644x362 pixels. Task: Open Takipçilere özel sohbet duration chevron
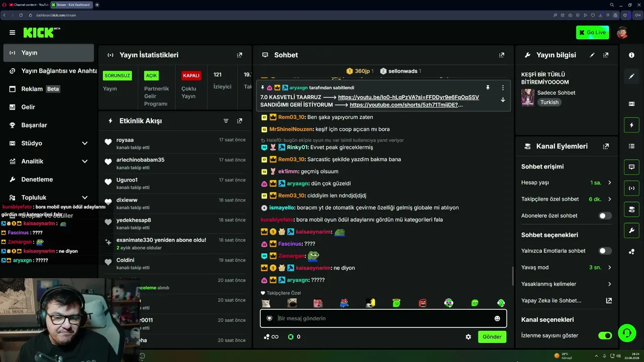(x=609, y=199)
